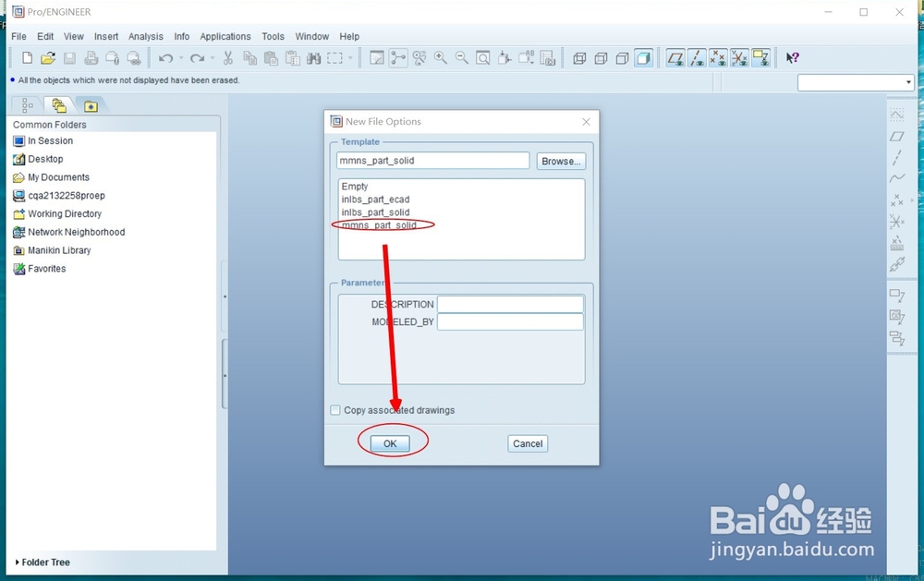Expand the Folder Tree section
924x581 pixels.
tap(43, 563)
